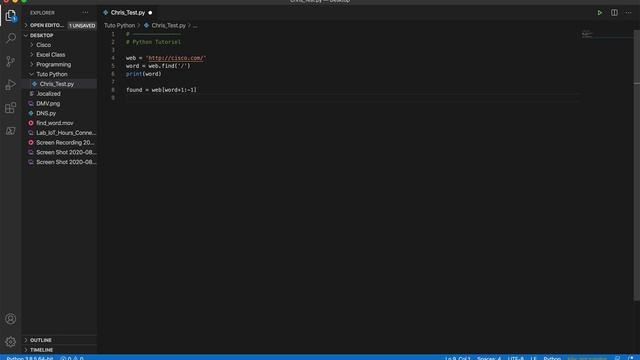The width and height of the screenshot is (640, 360).
Task: Open the Explorer view in activity bar
Action: click(11, 16)
